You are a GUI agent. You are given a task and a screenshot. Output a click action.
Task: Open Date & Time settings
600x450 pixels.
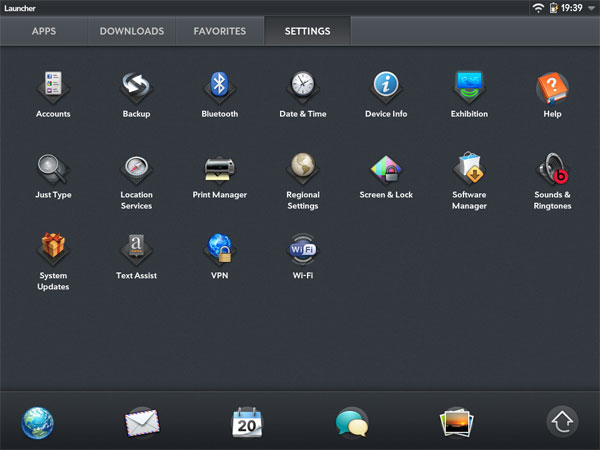[x=302, y=87]
